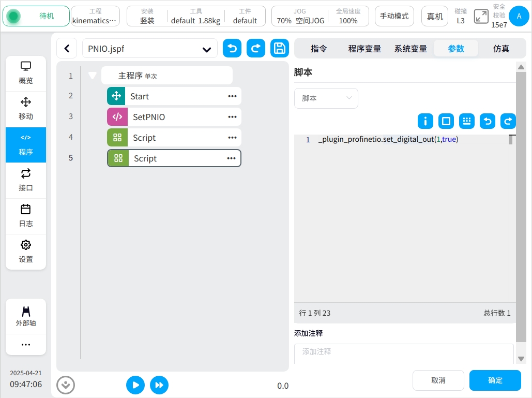The height and width of the screenshot is (398, 532).
Task: Toggle the manual mode button
Action: [394, 16]
